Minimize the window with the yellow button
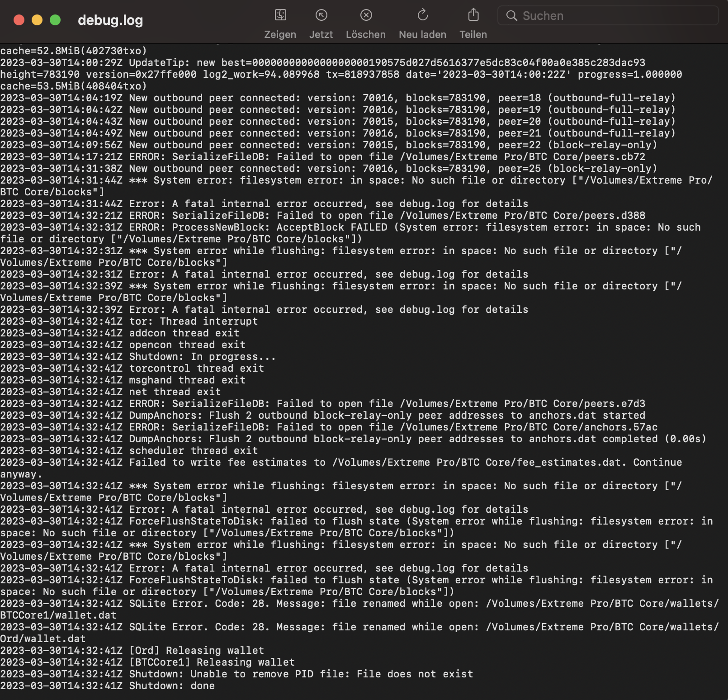Viewport: 728px width, 700px height. coord(36,20)
